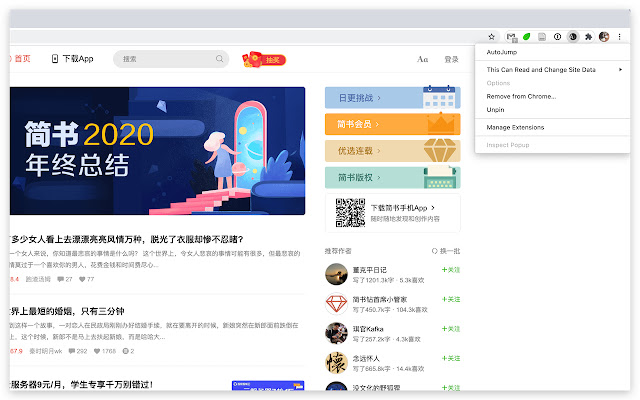Click the 换一批 refresh circle icon
This screenshot has height=400, width=640.
coord(435,251)
